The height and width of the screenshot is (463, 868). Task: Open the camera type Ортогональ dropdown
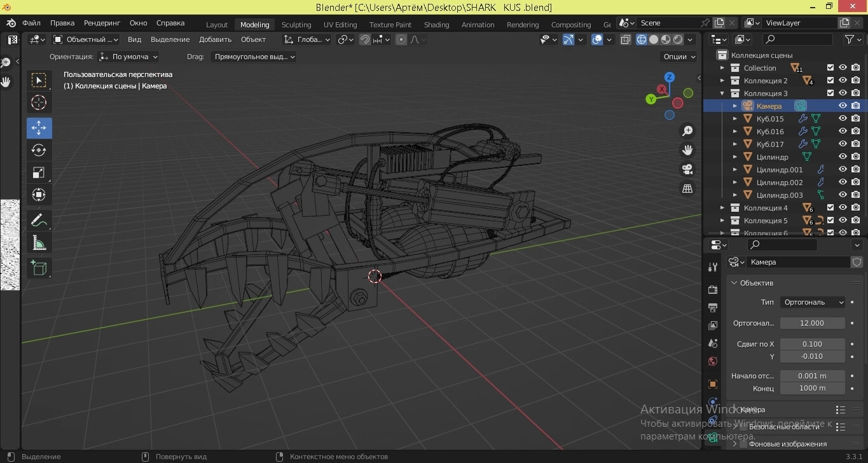(x=813, y=302)
